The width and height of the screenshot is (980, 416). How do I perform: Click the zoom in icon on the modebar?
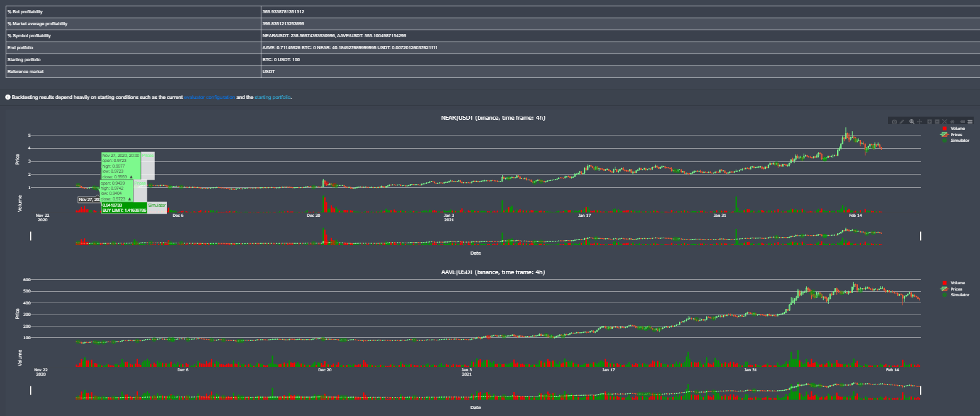tap(930, 122)
